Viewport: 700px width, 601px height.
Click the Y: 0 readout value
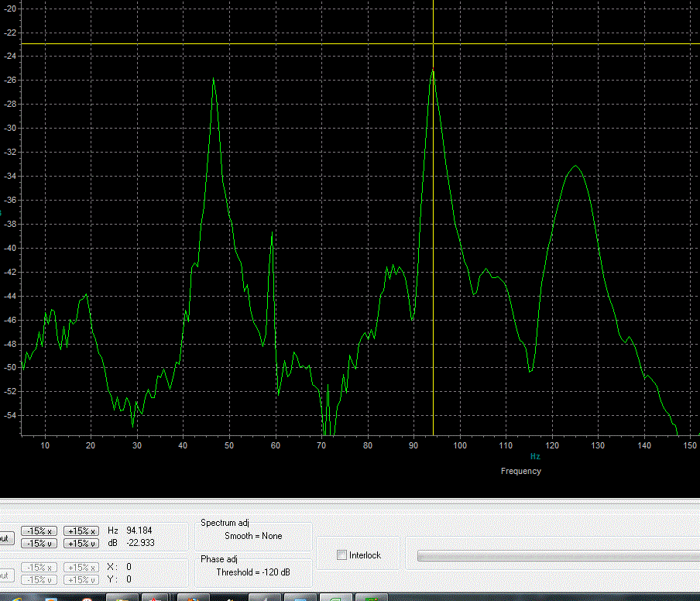(x=129, y=579)
